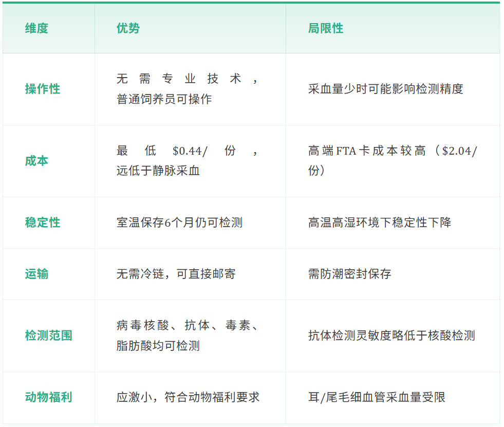
Task: Click the 室温保存6个月仍可检测 cell
Action: [x=179, y=222]
